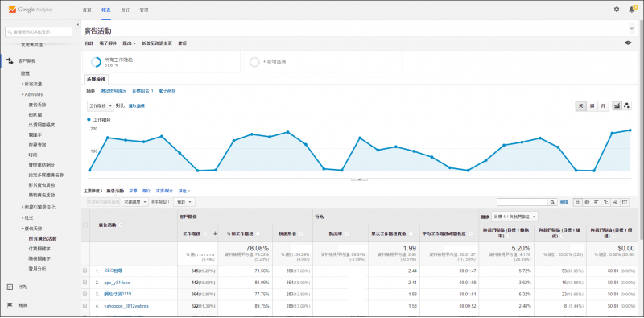
Task: Open the graduation cap education icon
Action: point(628,43)
